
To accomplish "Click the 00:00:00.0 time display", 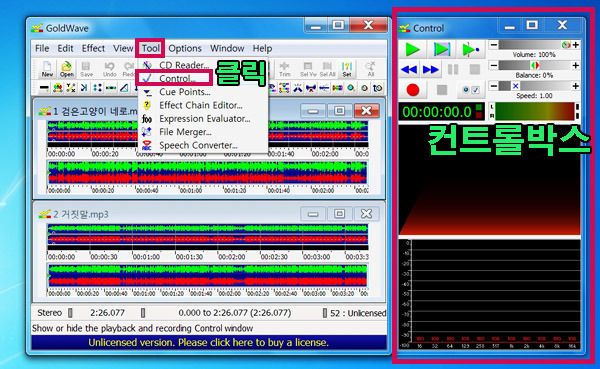I will point(437,112).
